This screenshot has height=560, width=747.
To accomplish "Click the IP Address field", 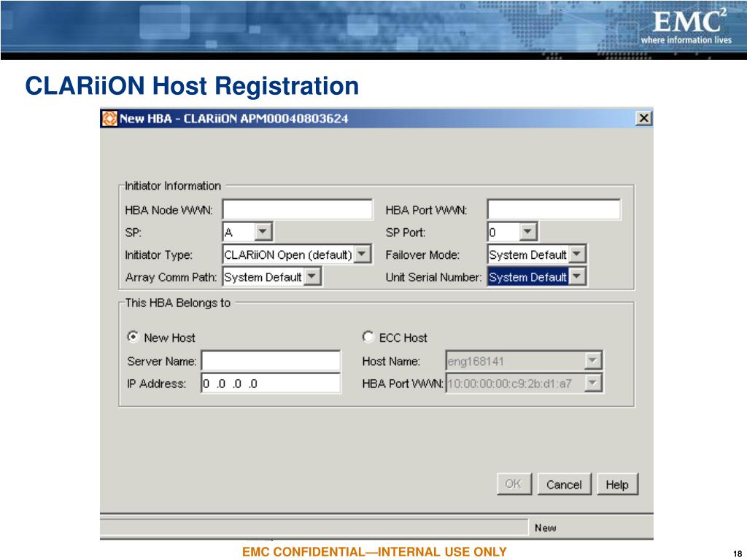I will [271, 384].
